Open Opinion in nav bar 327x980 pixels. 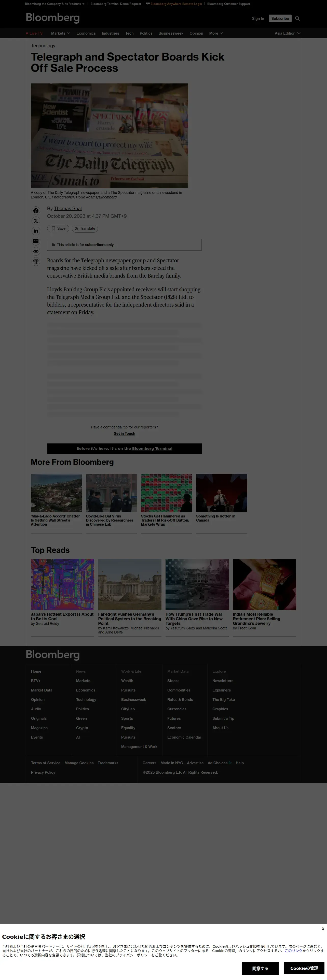[x=196, y=34]
